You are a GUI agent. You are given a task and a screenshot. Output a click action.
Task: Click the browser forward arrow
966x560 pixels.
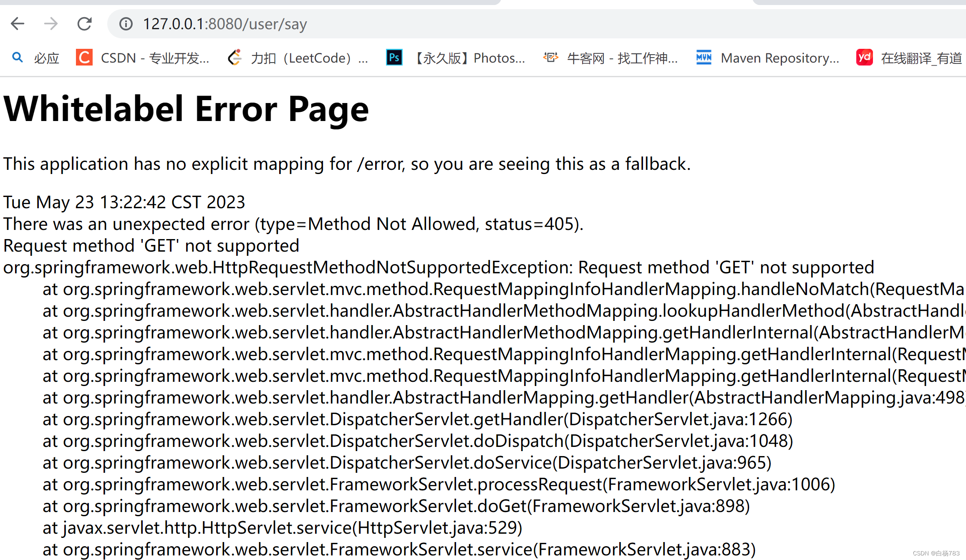[x=51, y=24]
